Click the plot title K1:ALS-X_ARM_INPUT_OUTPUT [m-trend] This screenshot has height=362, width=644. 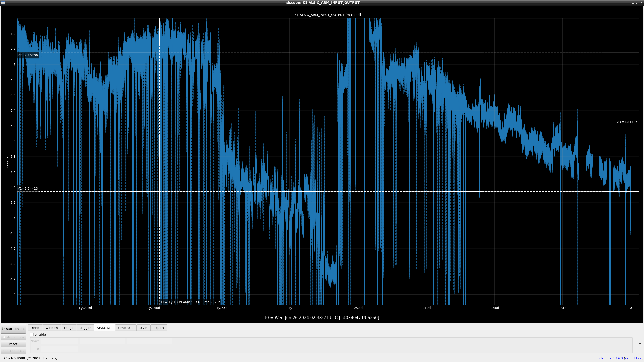point(328,15)
